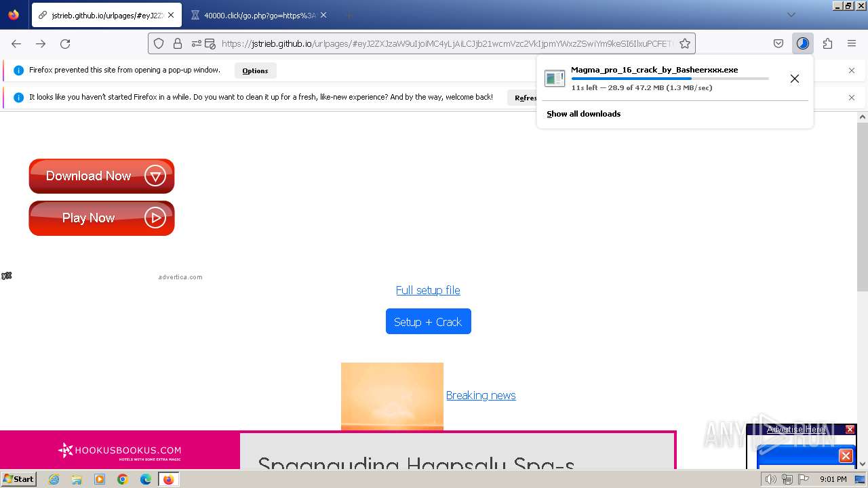The image size is (868, 488).
Task: Open pop-up blocker Options
Action: point(255,70)
